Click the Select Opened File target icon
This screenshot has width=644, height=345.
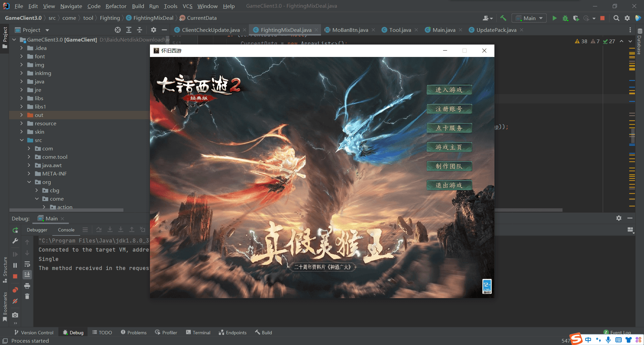[x=118, y=30]
